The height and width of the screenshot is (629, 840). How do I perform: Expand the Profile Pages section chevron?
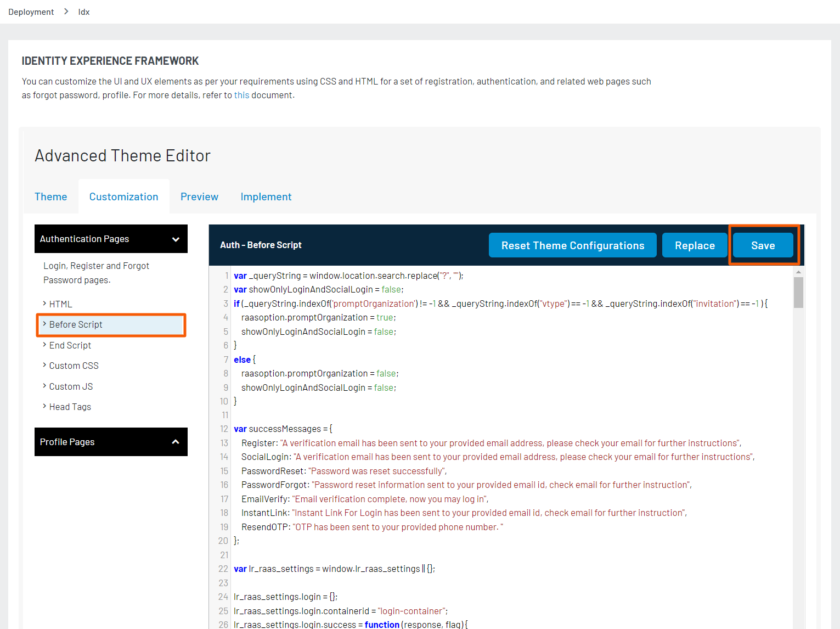(x=176, y=442)
